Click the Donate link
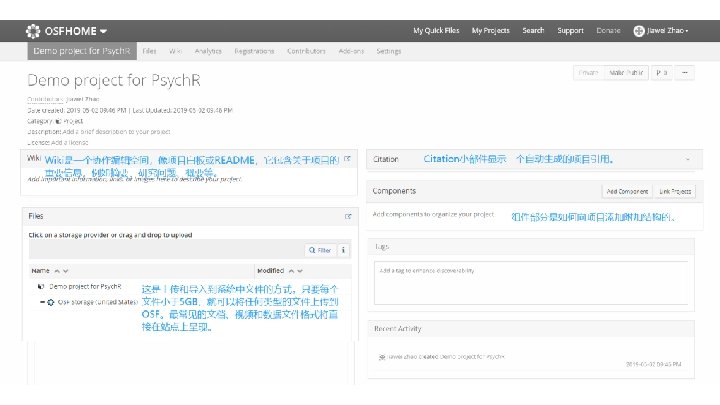The image size is (720, 405). (608, 30)
